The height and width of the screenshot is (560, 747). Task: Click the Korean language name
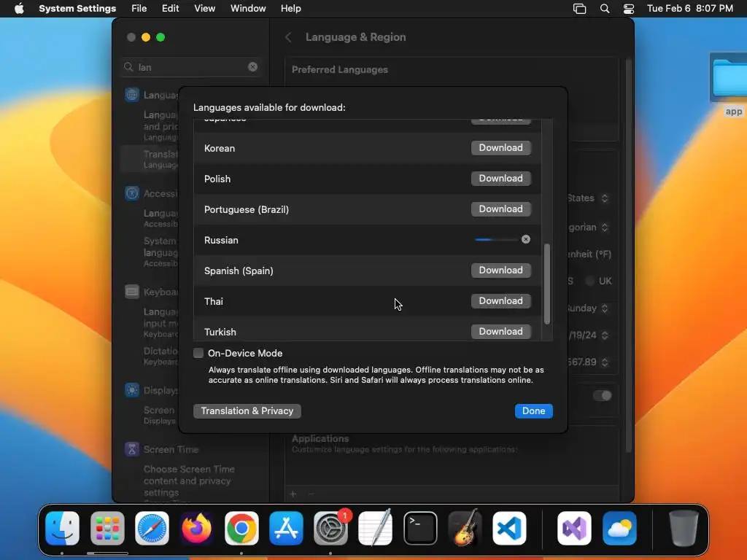pyautogui.click(x=219, y=148)
